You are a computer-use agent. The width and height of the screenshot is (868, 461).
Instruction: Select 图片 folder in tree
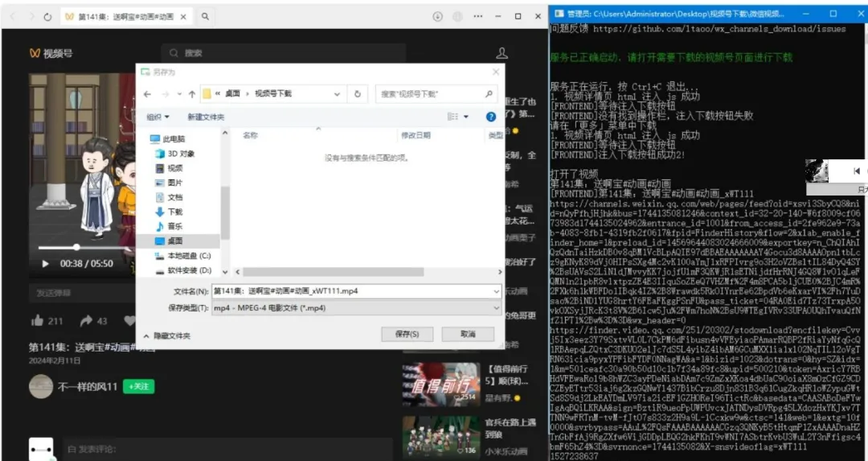click(x=169, y=183)
